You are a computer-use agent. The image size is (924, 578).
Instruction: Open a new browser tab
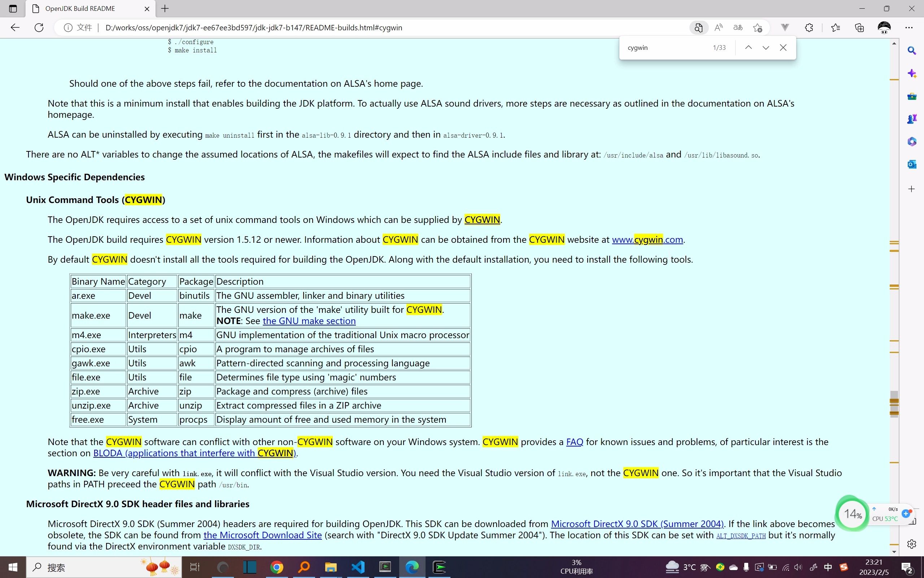click(165, 8)
